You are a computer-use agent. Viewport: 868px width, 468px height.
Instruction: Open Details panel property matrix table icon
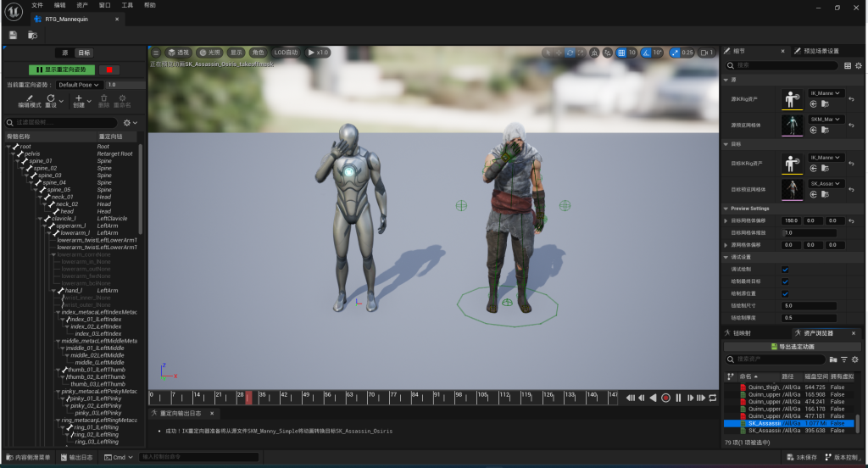[x=848, y=65]
